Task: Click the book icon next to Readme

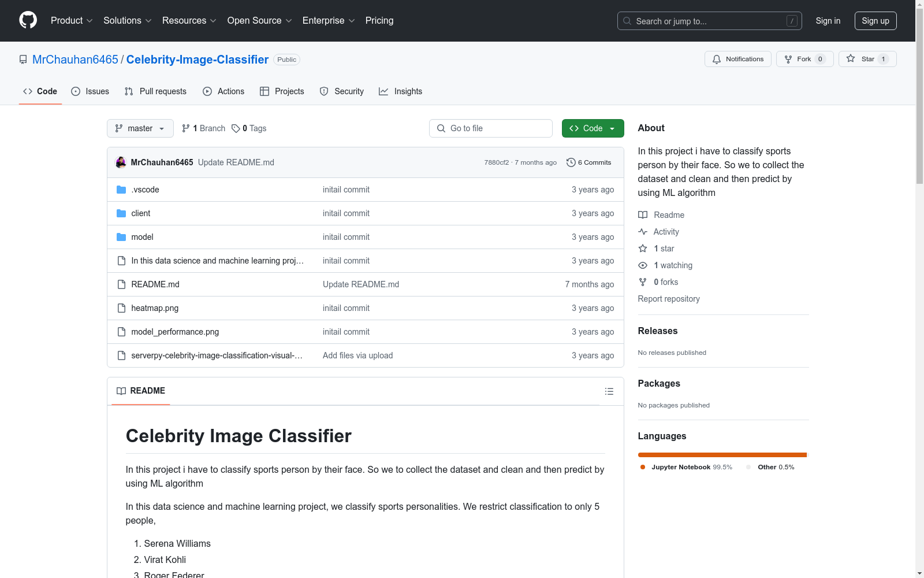Action: pyautogui.click(x=643, y=215)
